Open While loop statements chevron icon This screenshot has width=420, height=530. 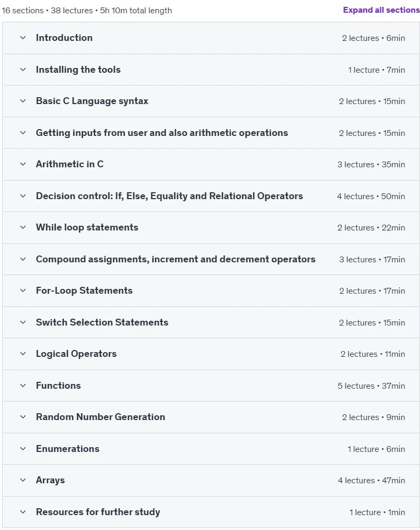(x=23, y=227)
